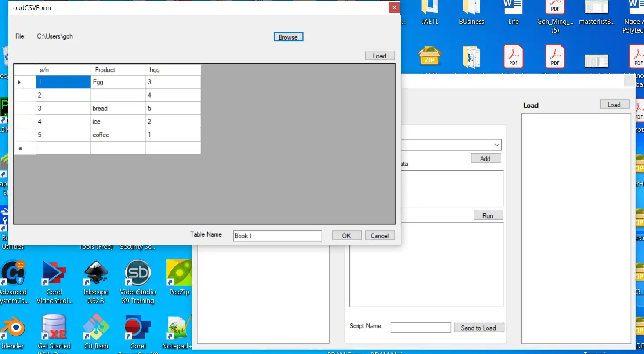Image resolution: width=644 pixels, height=354 pixels.
Task: Click Send to Load button
Action: (x=479, y=328)
